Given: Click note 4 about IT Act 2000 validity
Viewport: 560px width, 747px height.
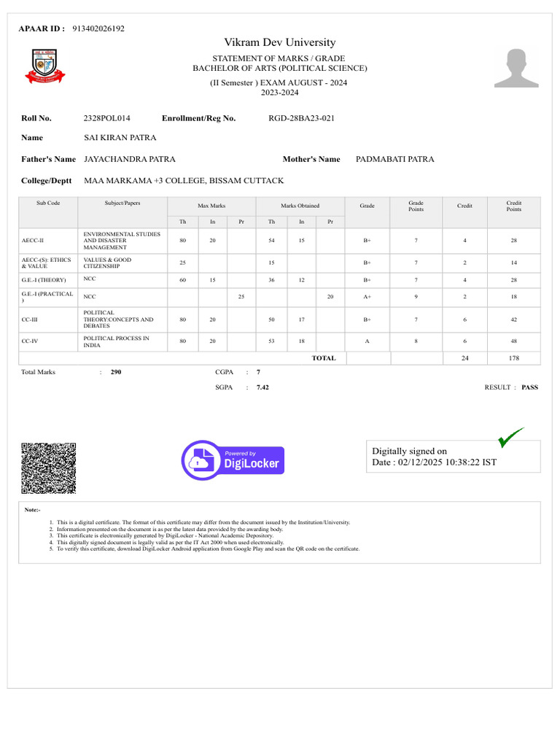Looking at the screenshot, I should click(x=170, y=542).
